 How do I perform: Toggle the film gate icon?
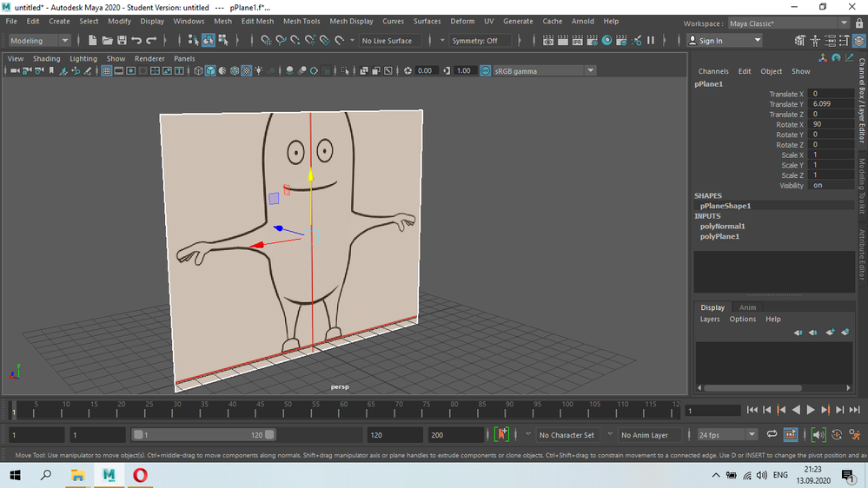[118, 71]
